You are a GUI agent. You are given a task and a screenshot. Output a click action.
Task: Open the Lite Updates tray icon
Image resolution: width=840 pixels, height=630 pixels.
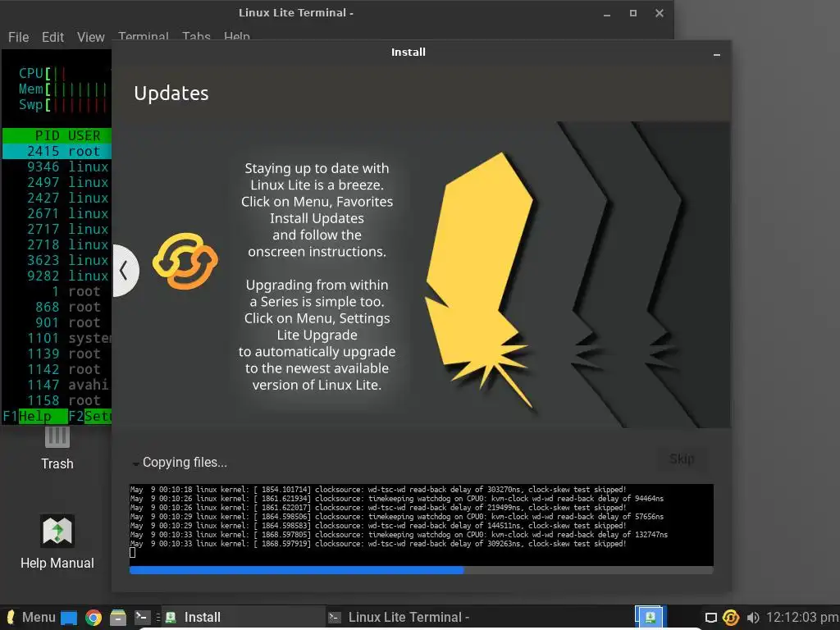[x=731, y=618]
